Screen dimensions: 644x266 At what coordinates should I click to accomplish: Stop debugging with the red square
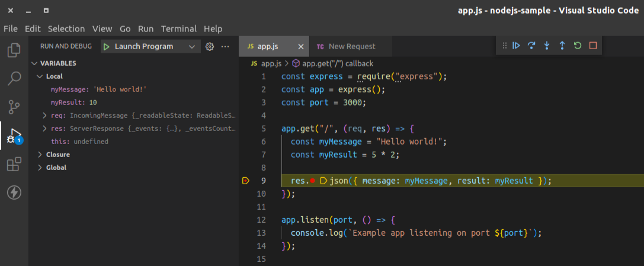(592, 46)
